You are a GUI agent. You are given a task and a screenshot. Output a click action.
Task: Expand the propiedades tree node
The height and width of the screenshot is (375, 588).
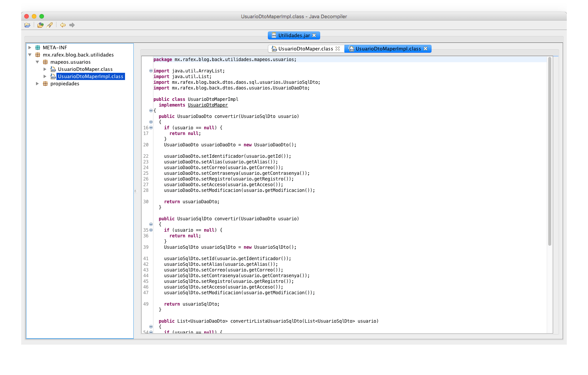[x=37, y=83]
